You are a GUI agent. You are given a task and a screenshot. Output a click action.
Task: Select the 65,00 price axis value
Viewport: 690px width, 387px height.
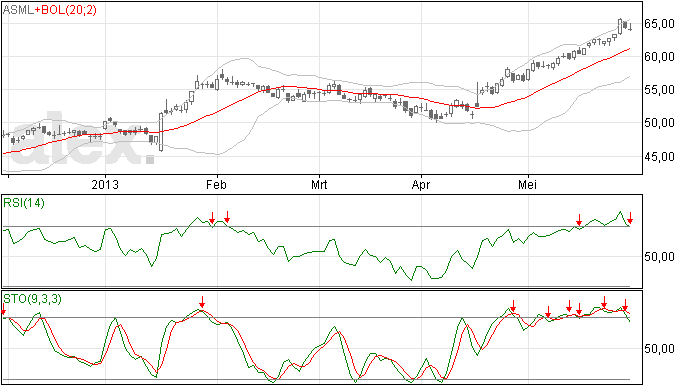tap(659, 24)
